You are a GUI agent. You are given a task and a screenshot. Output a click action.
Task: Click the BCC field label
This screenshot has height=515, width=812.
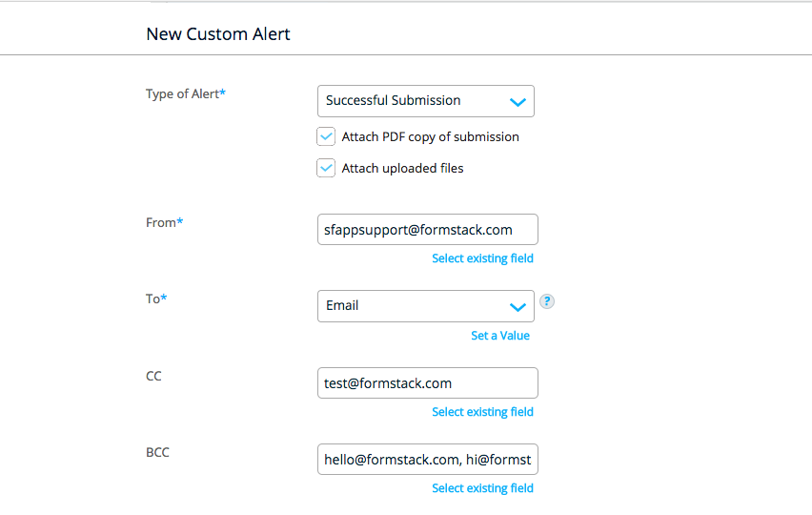[x=157, y=452]
